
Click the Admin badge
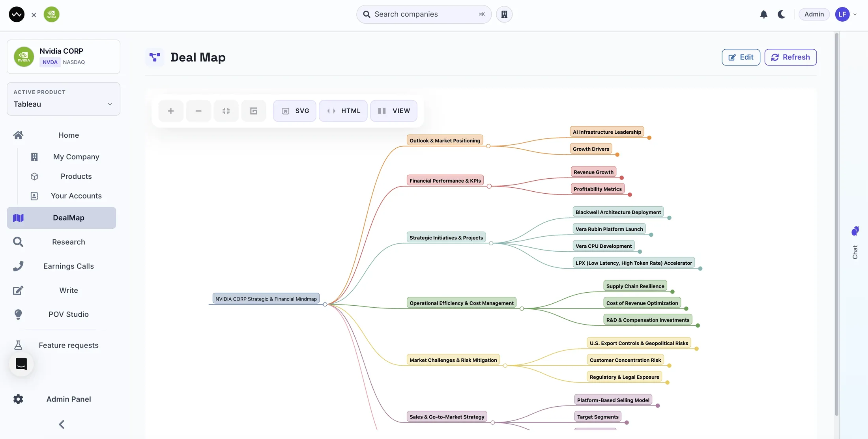(814, 14)
